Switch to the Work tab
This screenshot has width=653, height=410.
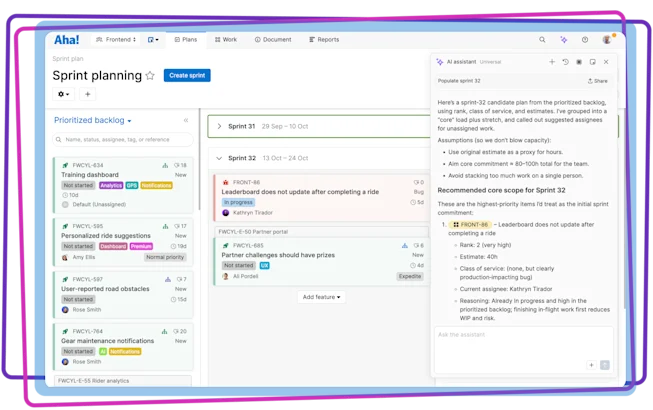tap(226, 40)
